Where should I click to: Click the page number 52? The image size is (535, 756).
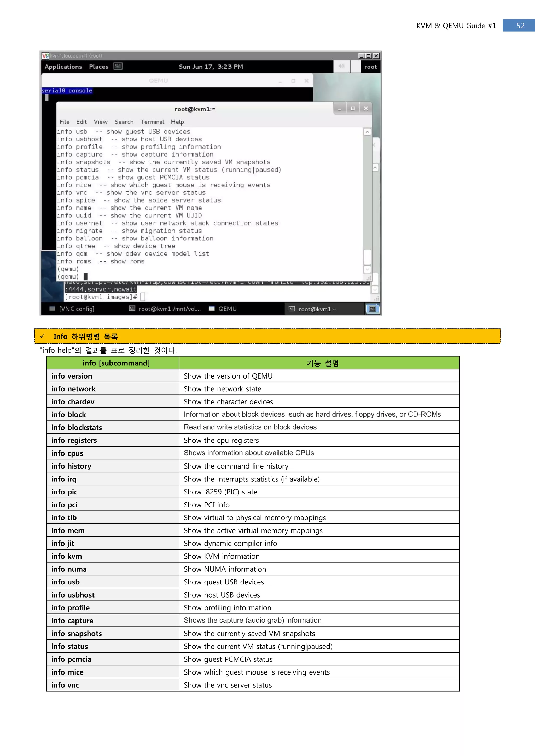520,26
